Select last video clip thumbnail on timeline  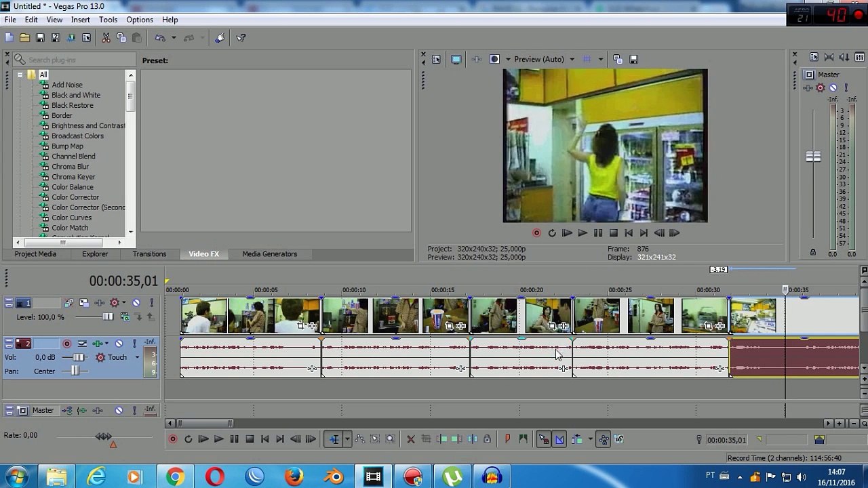point(753,316)
